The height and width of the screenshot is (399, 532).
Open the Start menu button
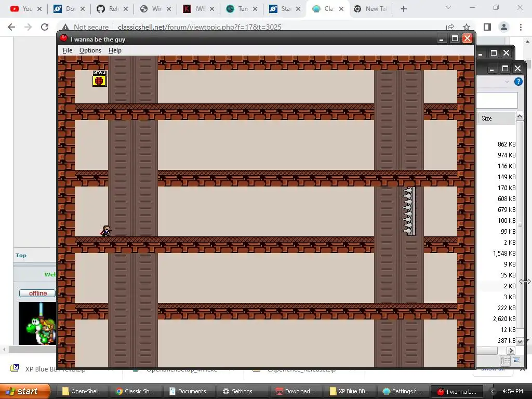25,391
